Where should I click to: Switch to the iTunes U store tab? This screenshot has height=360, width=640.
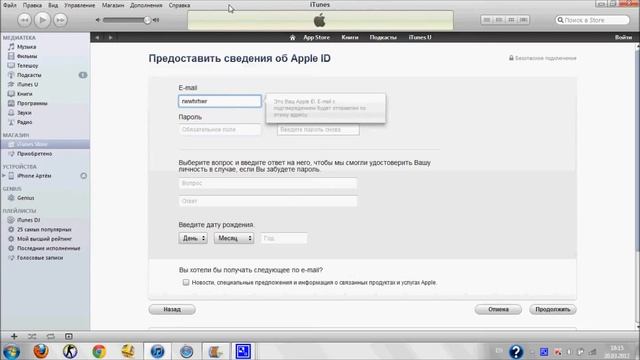click(x=420, y=37)
